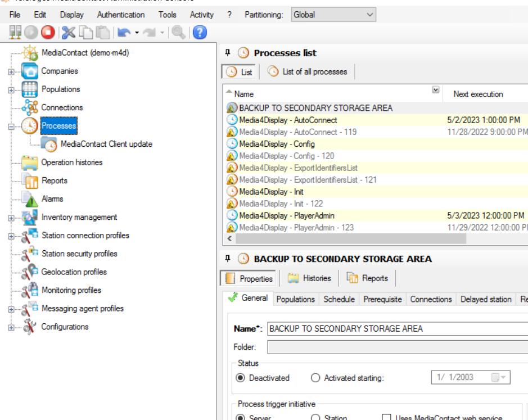
Task: Click the Reports chart icon in tree
Action: click(30, 180)
